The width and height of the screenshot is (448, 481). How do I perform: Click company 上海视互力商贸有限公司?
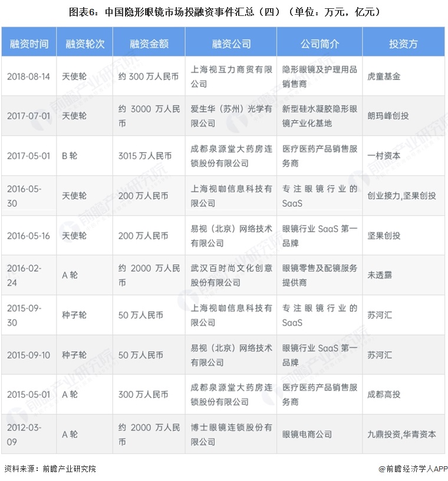pos(231,77)
